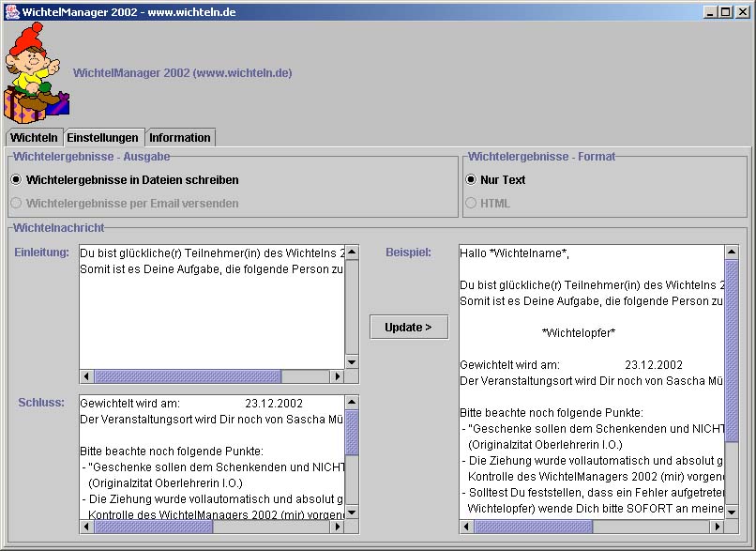Click the Beispiel: label
756x551 pixels.
pos(408,253)
